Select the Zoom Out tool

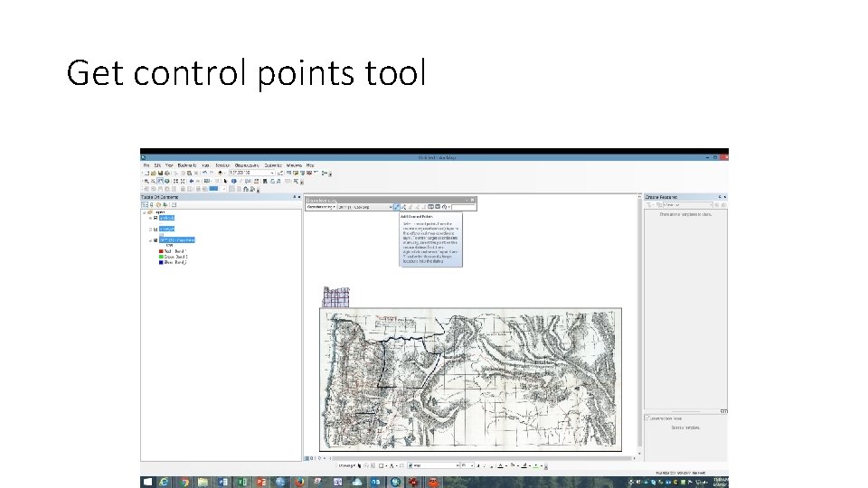(x=154, y=181)
